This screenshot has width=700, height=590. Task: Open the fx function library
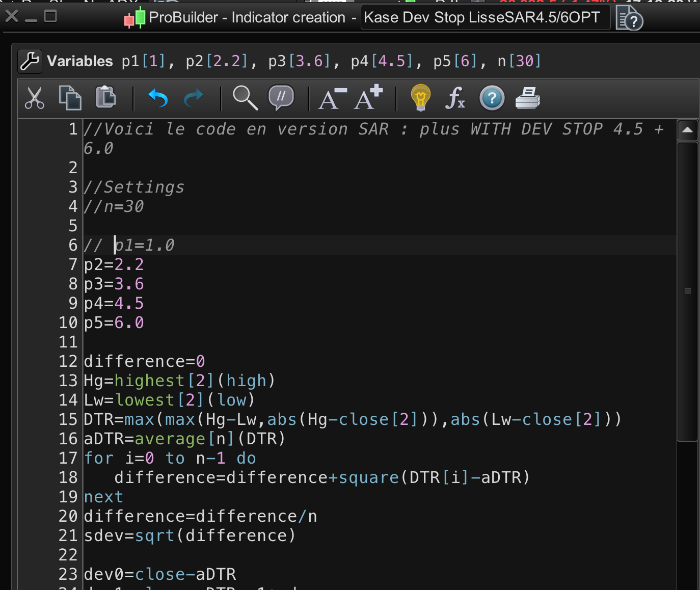coord(455,98)
